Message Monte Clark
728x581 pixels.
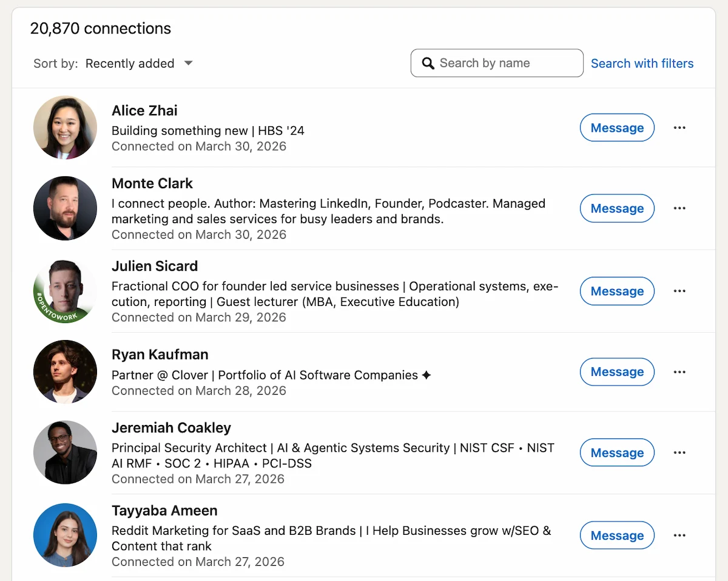click(x=617, y=208)
